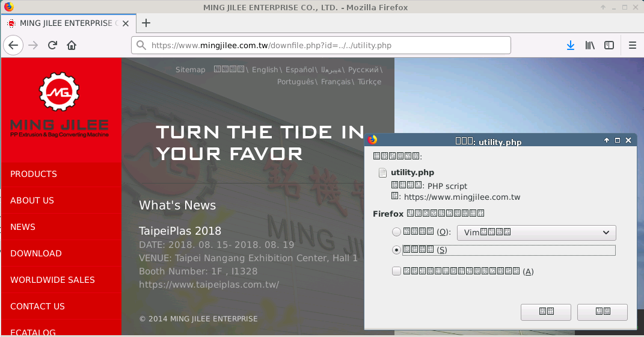Screen dimensions: 644x337
Task: Toggle the sidebar view icon
Action: click(609, 45)
